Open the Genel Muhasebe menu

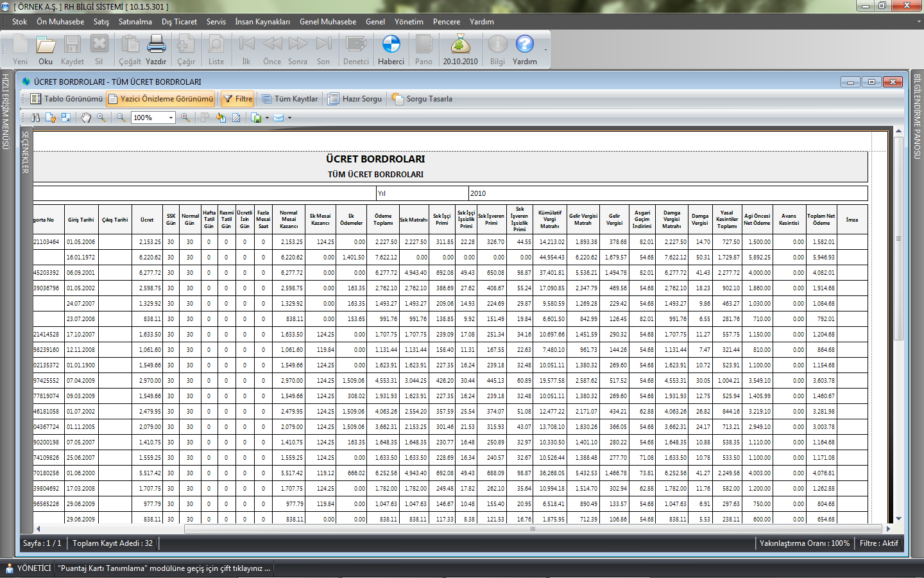pyautogui.click(x=327, y=22)
